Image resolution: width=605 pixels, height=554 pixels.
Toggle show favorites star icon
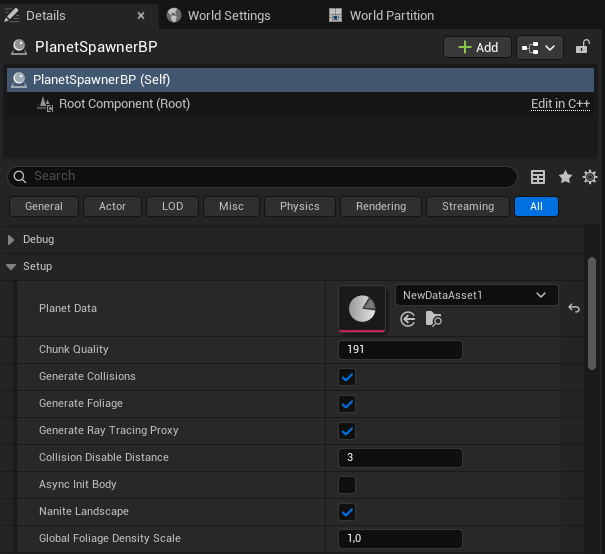565,177
